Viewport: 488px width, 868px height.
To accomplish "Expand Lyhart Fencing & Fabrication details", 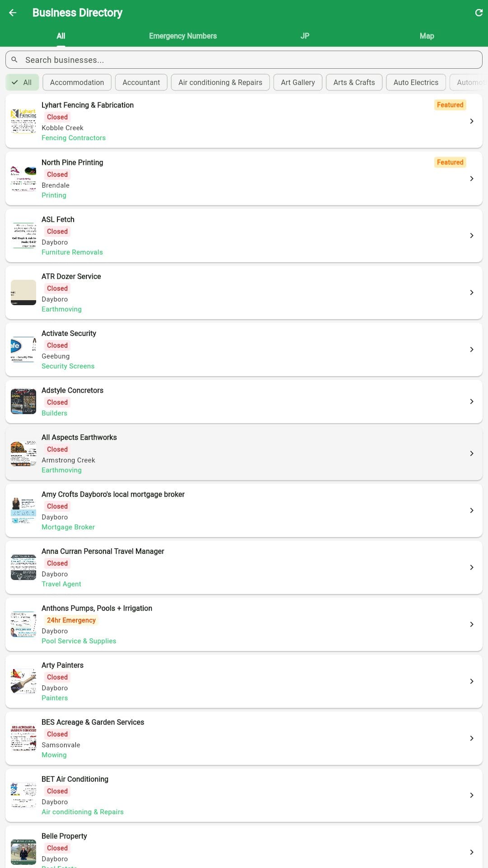I will coord(472,121).
